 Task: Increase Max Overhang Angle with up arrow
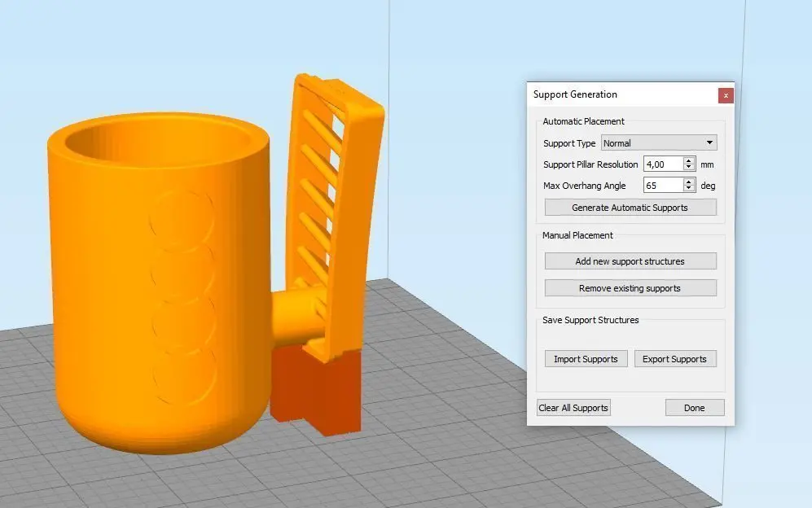(689, 182)
